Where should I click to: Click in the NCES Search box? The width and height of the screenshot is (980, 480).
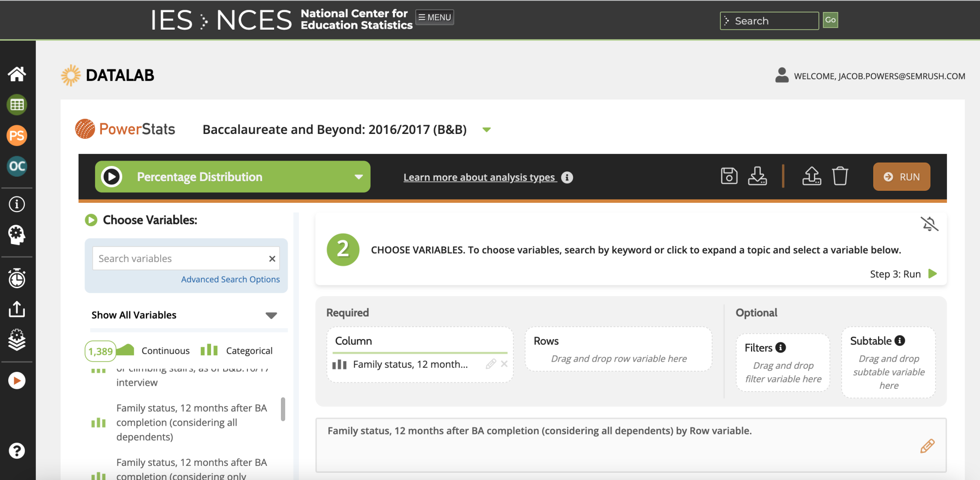[769, 21]
